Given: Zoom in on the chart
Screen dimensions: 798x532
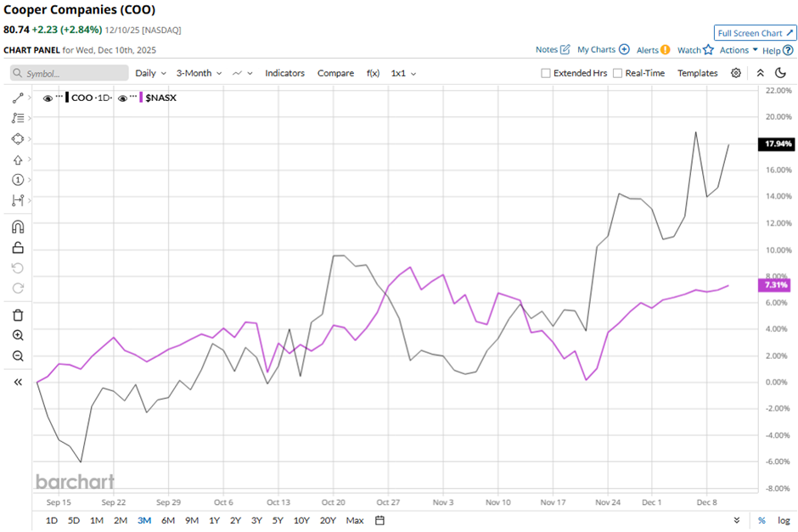Looking at the screenshot, I should 18,335.
